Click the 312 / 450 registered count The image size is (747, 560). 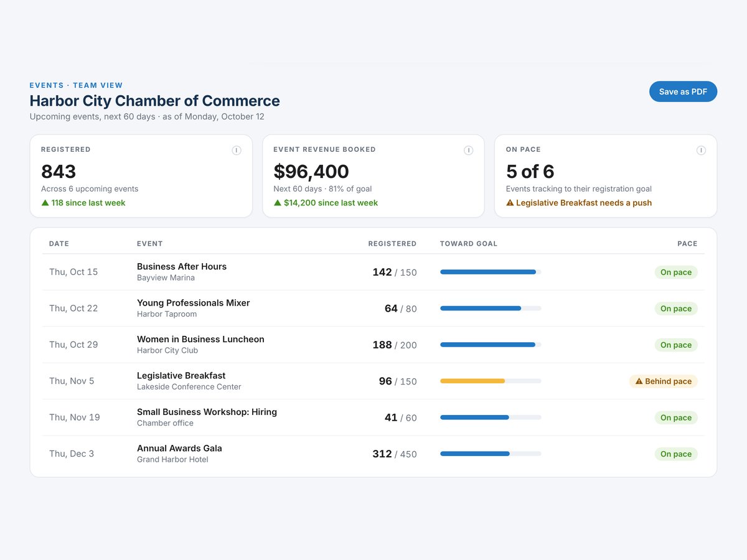coord(395,454)
